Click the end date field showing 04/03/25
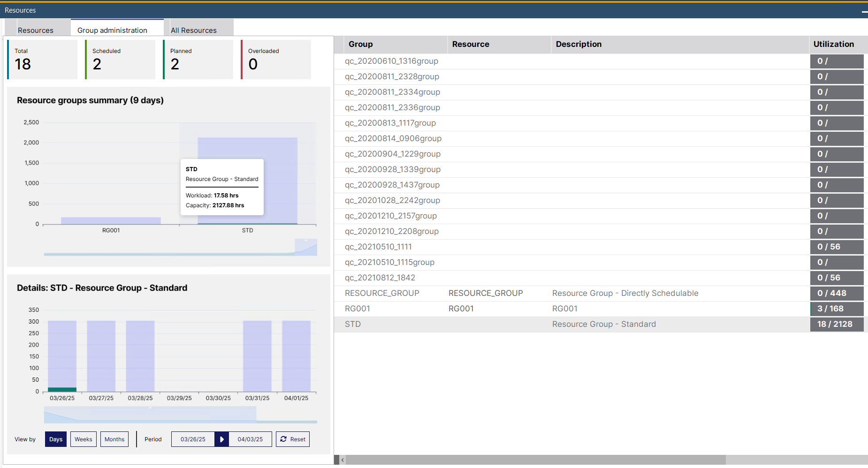The image size is (868, 468). (250, 439)
